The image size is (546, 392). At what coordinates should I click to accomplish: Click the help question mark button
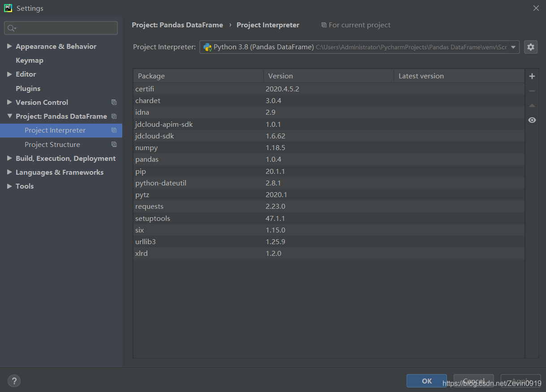[x=14, y=381]
